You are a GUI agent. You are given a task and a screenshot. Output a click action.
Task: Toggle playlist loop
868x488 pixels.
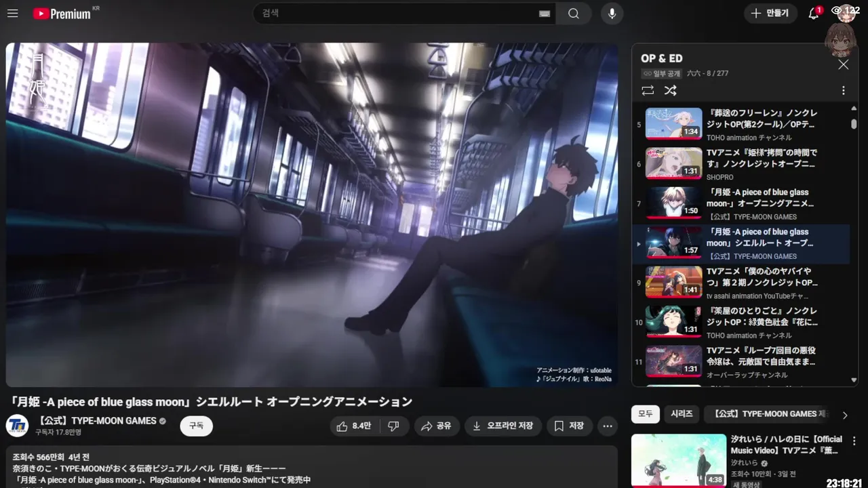pyautogui.click(x=648, y=90)
